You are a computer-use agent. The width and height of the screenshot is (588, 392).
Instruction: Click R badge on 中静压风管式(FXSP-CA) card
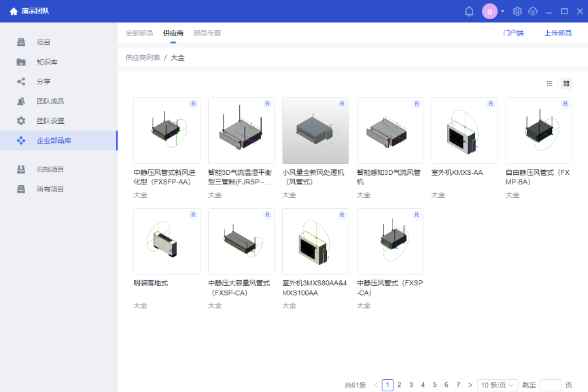point(417,215)
